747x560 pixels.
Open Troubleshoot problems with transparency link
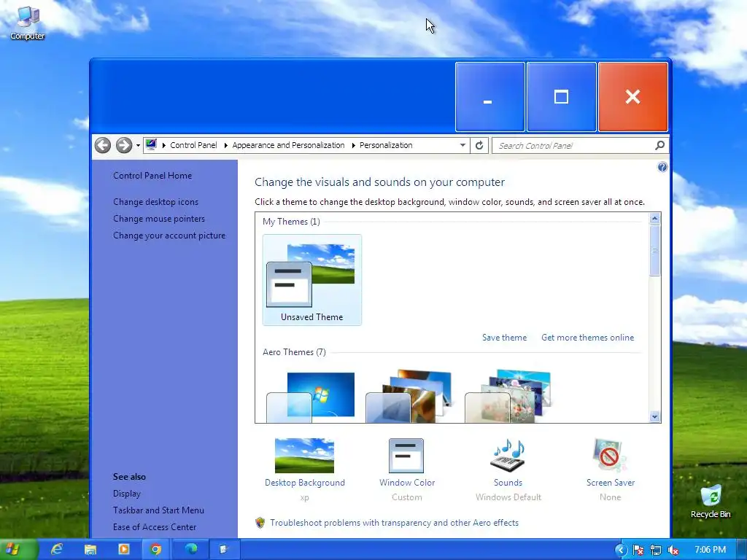click(x=394, y=522)
